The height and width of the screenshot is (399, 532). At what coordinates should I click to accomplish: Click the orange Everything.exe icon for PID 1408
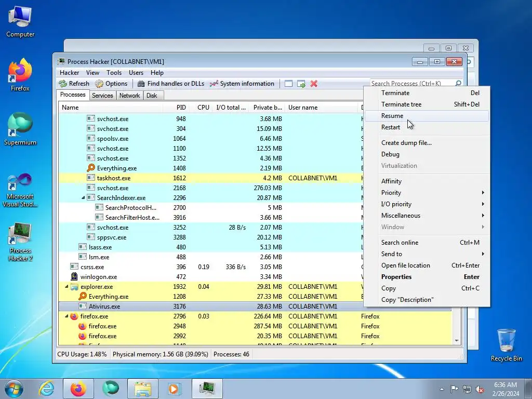90,168
